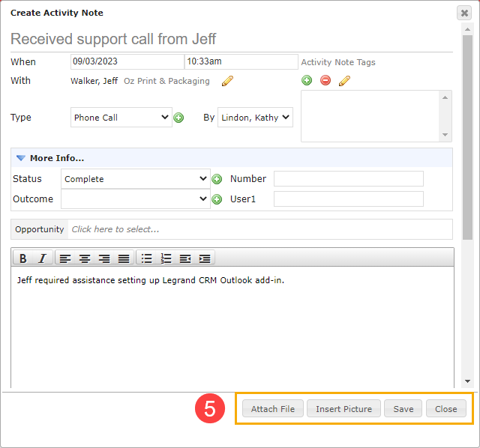Open the Type dropdown showing Phone Call
This screenshot has width=480, height=448.
[121, 117]
